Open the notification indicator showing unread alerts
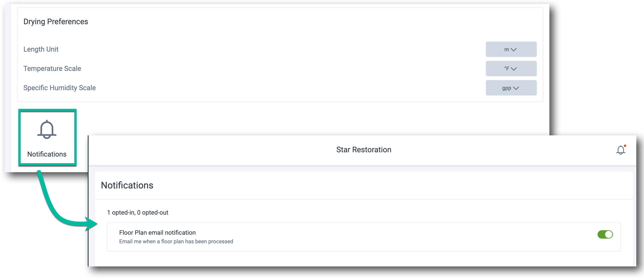 point(621,150)
